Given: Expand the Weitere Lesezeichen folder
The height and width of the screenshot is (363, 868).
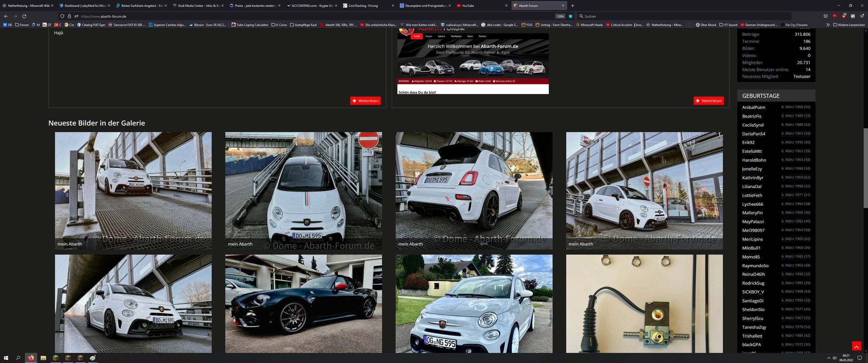Looking at the screenshot, I should [849, 25].
